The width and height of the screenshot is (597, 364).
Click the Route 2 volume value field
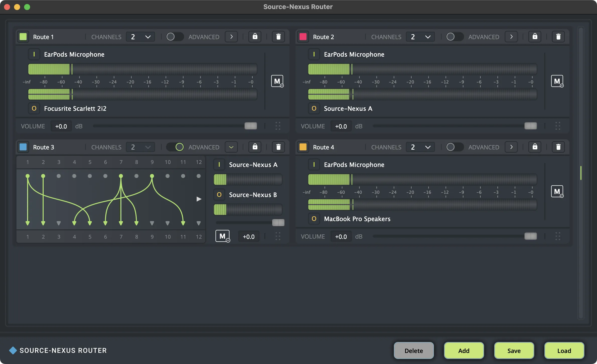click(x=341, y=126)
